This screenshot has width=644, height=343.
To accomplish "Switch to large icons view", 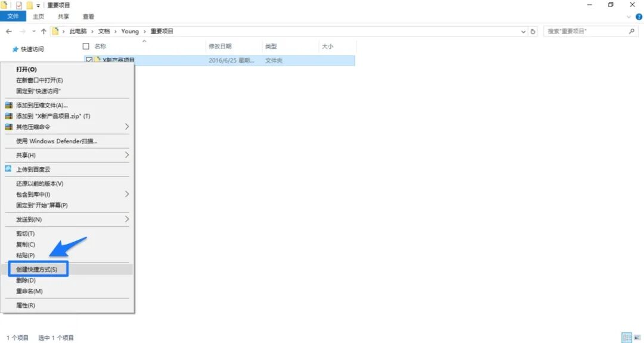I will (637, 338).
